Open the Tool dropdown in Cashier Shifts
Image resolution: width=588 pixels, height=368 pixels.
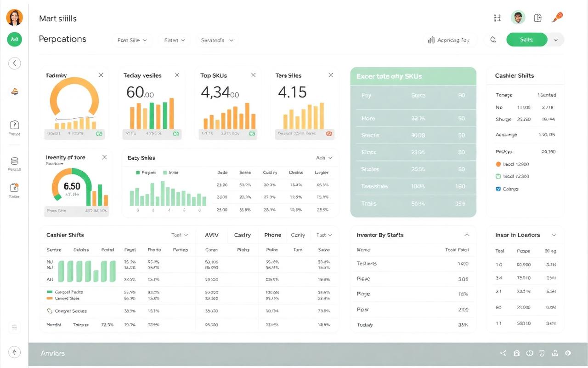[x=180, y=235]
